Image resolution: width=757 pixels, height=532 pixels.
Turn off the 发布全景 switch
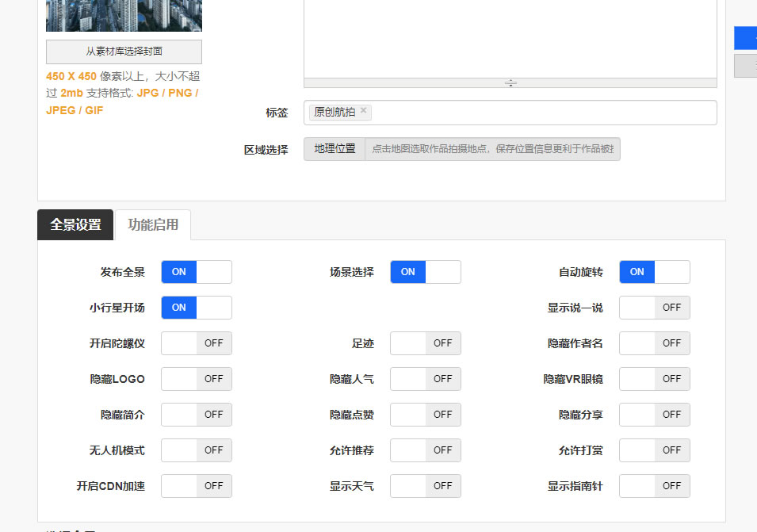196,272
